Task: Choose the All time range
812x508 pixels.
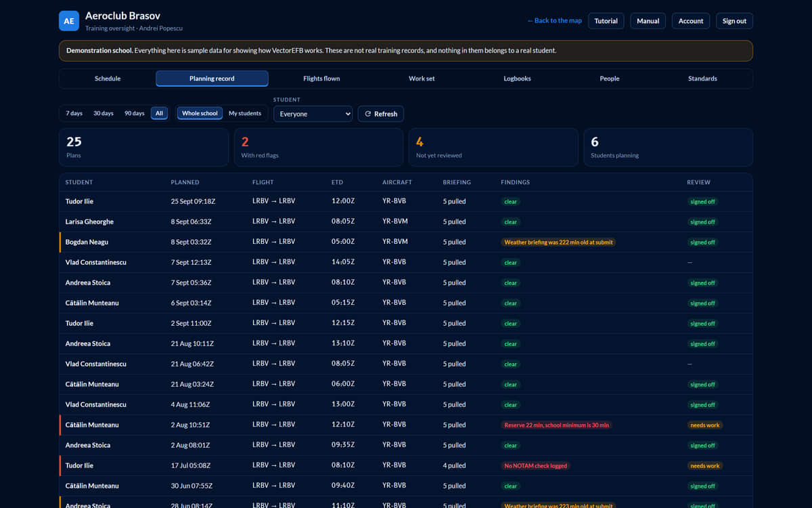Action: point(159,113)
